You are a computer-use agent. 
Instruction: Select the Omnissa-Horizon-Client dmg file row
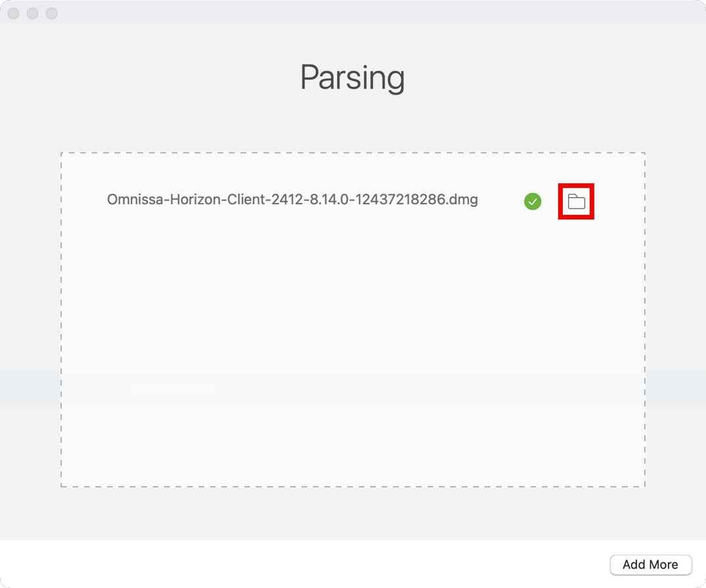point(292,199)
